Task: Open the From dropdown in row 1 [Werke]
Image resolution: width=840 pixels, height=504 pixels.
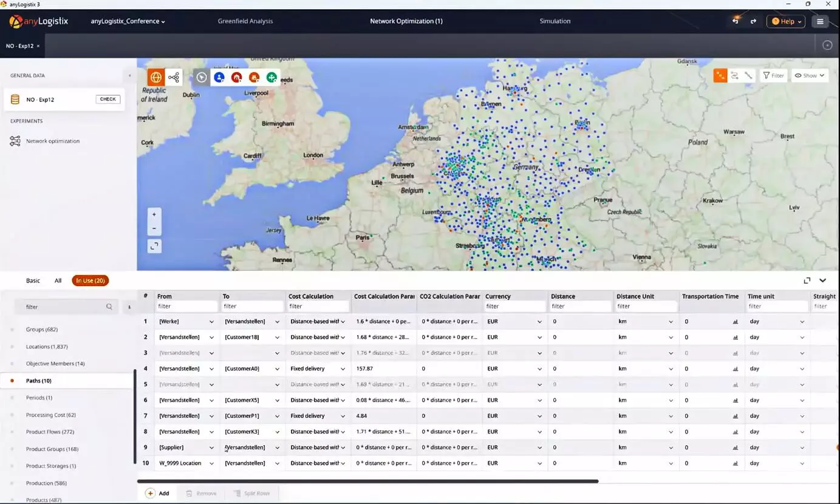Action: (x=212, y=321)
